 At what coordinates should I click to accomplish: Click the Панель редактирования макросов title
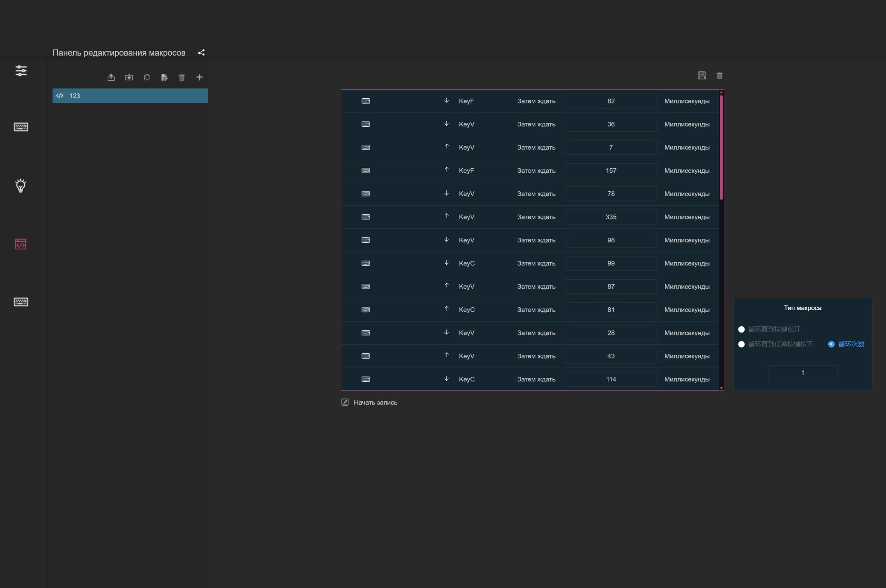coord(119,53)
